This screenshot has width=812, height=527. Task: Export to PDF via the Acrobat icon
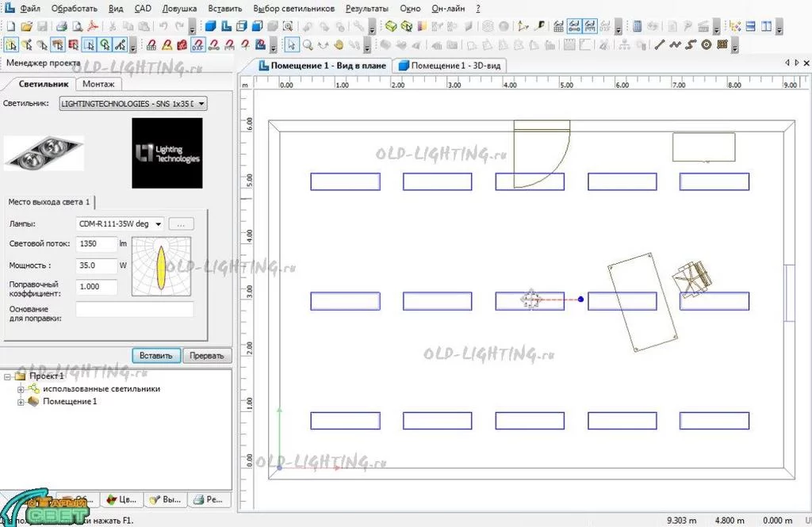(x=91, y=25)
